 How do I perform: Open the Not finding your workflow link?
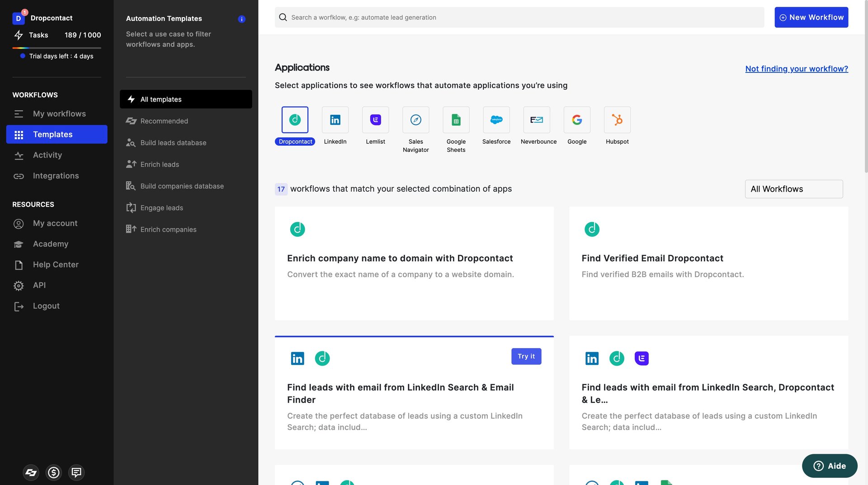point(797,69)
